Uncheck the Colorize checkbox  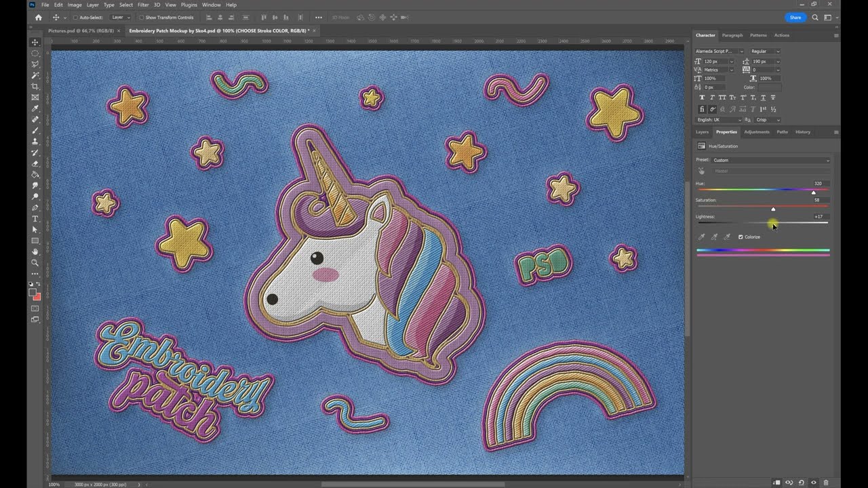[x=741, y=237]
